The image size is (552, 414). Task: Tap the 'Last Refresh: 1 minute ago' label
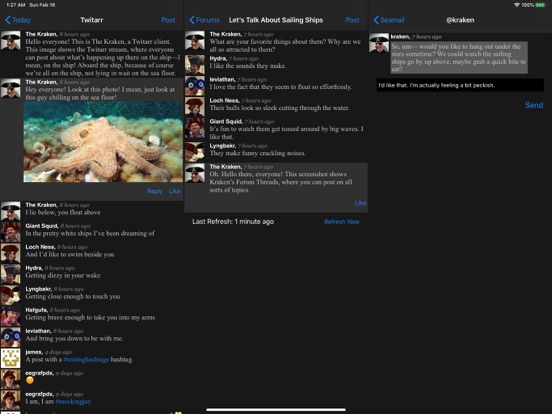pyautogui.click(x=233, y=221)
